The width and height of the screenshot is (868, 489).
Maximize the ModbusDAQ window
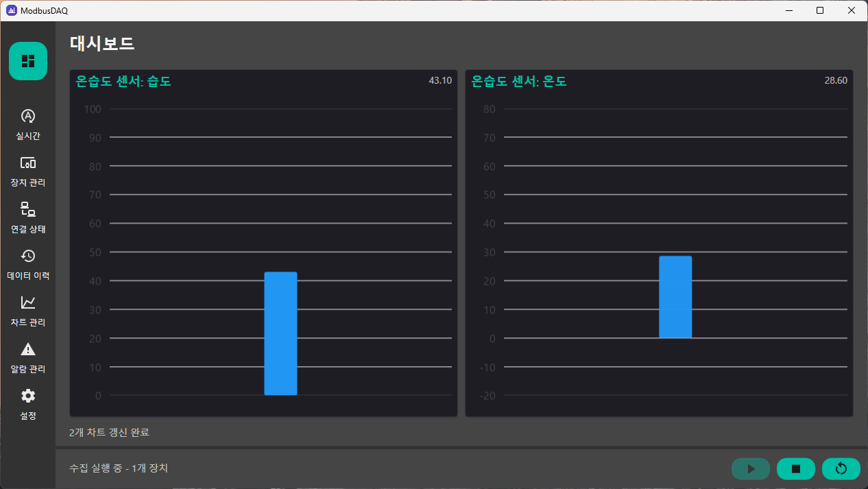[x=820, y=10]
